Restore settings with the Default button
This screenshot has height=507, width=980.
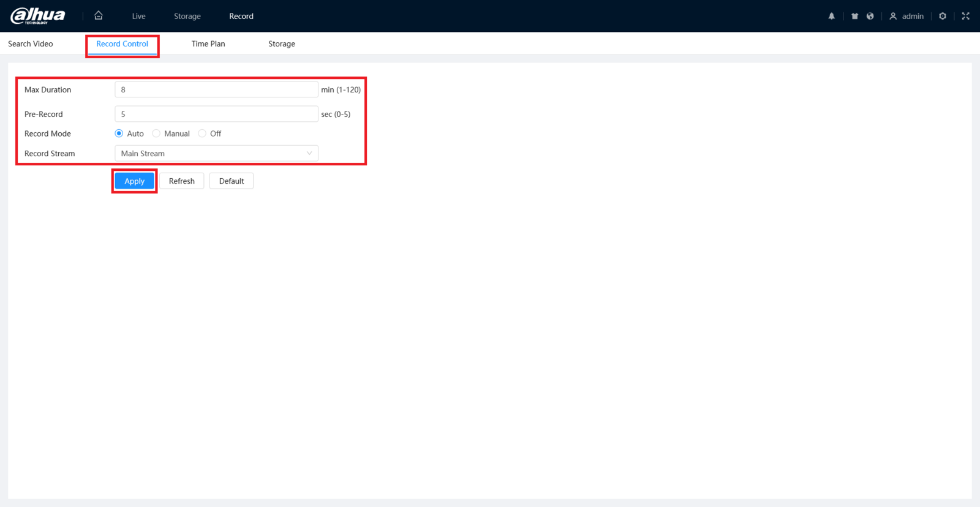[232, 181]
